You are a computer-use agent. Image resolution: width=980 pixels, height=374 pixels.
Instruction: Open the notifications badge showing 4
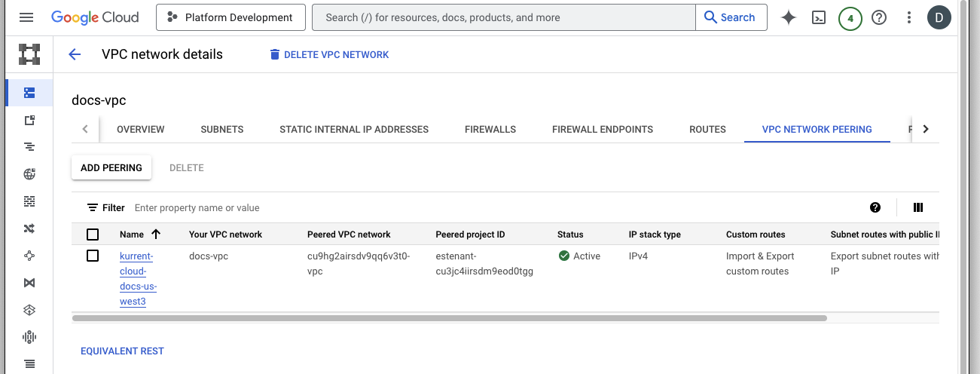[x=850, y=17]
